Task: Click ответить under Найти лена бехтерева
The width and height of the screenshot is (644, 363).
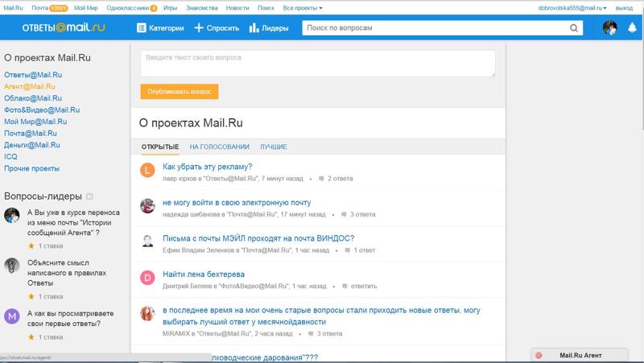Action: [x=364, y=287]
